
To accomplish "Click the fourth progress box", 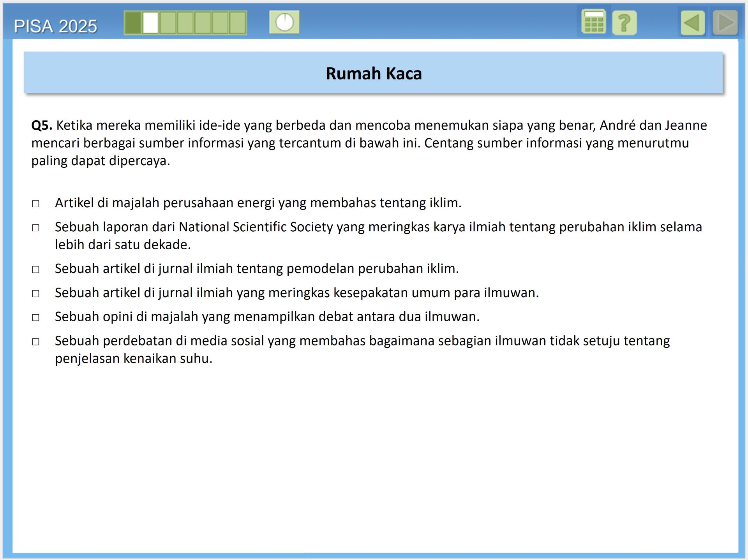I will 185,23.
